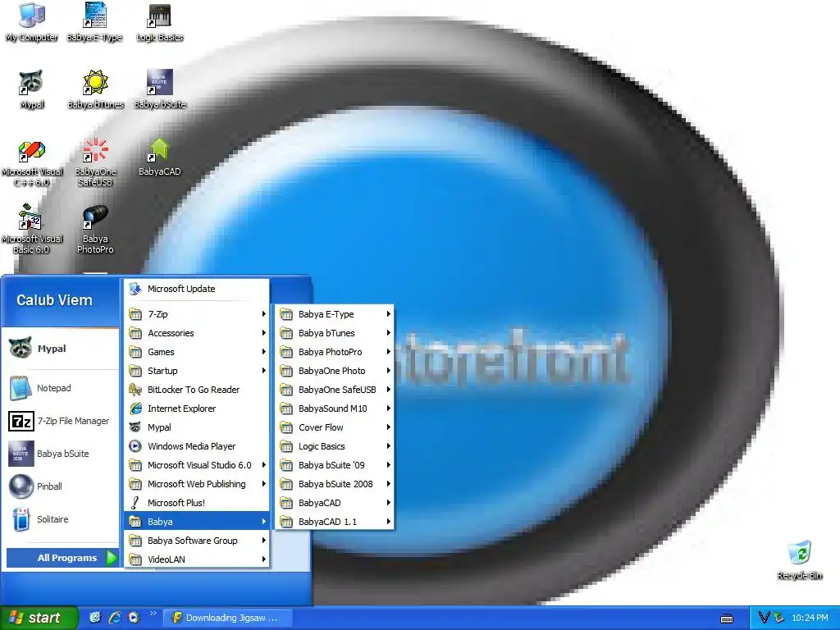Select the BabyaCAD desktop shortcut
This screenshot has height=630, width=840.
click(160, 158)
